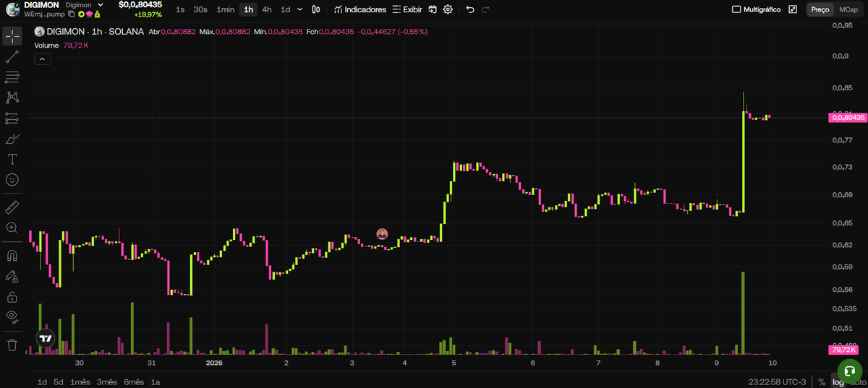Switch to the 1min timeframe
The height and width of the screenshot is (388, 868).
tap(225, 9)
